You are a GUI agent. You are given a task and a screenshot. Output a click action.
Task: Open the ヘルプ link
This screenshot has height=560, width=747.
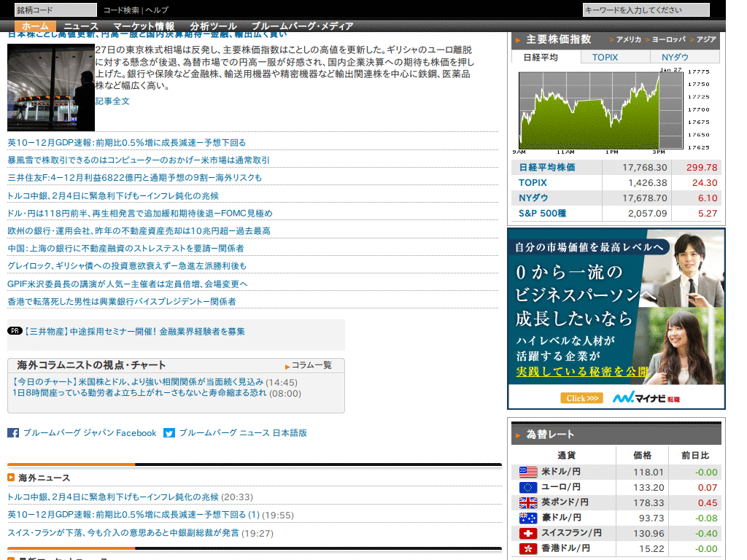point(157,10)
